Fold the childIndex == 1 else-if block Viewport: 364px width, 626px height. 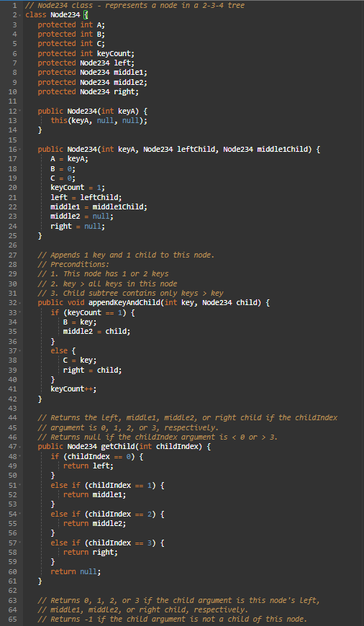click(x=19, y=485)
